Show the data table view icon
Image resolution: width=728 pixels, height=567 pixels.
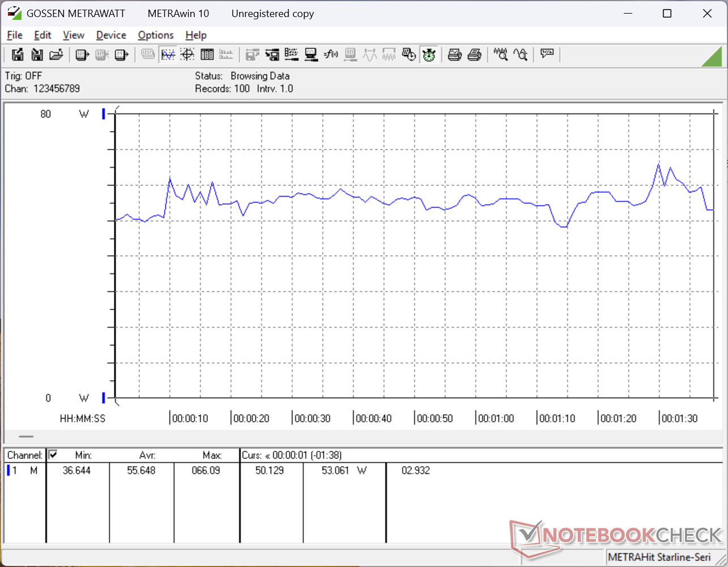pyautogui.click(x=207, y=54)
